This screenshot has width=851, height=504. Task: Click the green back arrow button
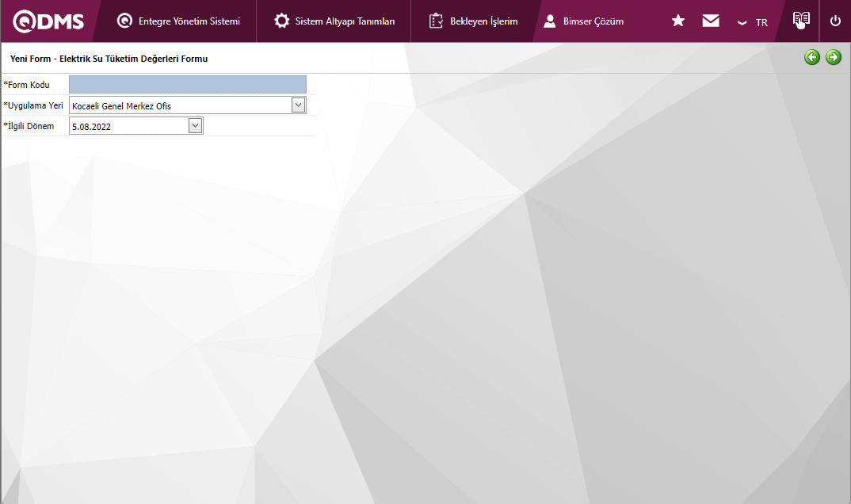812,57
